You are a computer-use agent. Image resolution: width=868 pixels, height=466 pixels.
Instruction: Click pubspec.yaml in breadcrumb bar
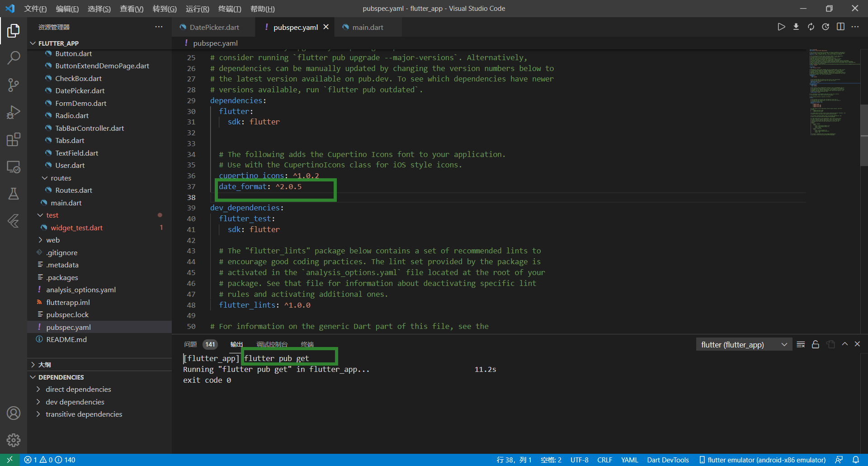tap(215, 43)
